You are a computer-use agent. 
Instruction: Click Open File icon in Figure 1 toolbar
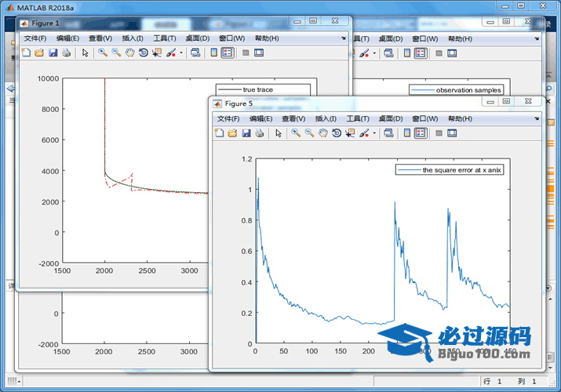click(39, 53)
